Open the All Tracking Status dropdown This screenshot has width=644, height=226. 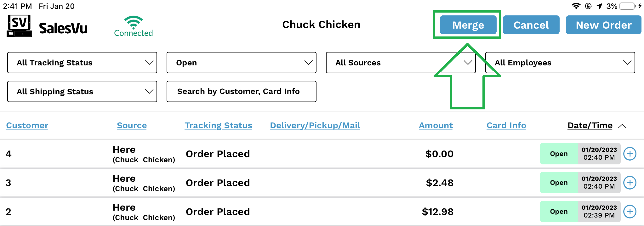(x=82, y=63)
